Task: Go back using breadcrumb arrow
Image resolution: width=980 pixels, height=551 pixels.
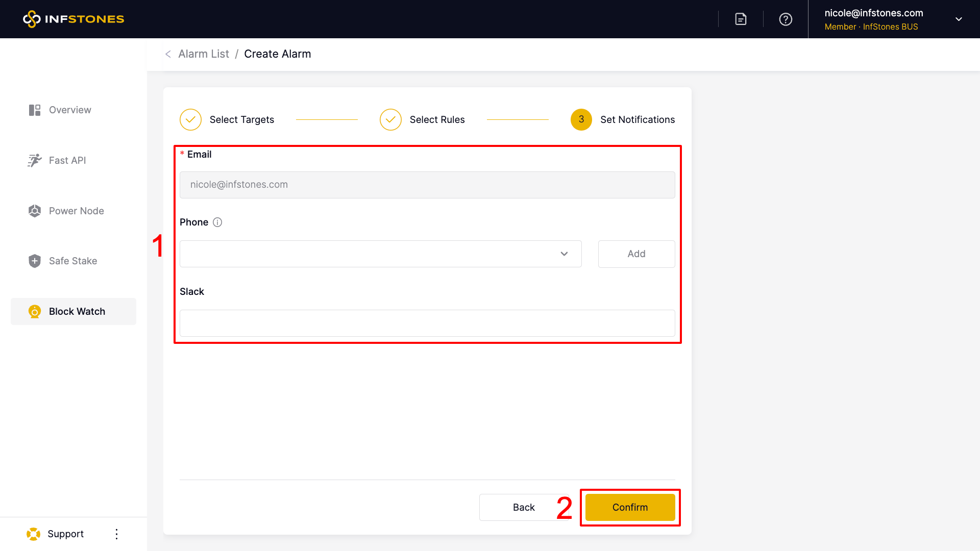Action: click(x=168, y=54)
